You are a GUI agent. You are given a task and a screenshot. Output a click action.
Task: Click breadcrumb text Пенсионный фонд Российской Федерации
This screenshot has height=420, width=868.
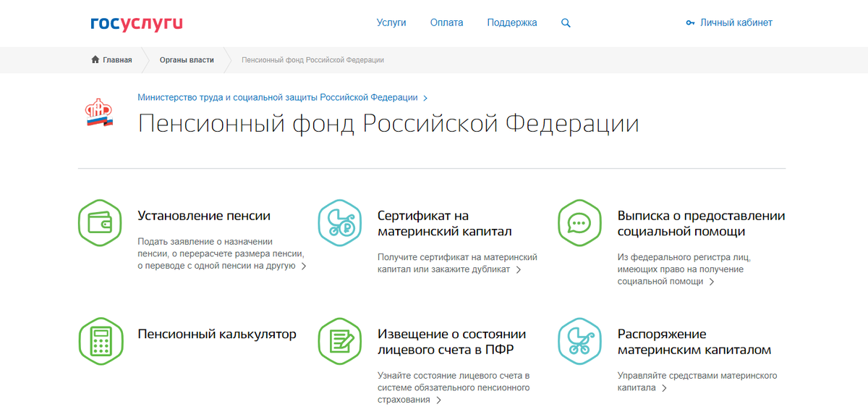click(x=312, y=60)
